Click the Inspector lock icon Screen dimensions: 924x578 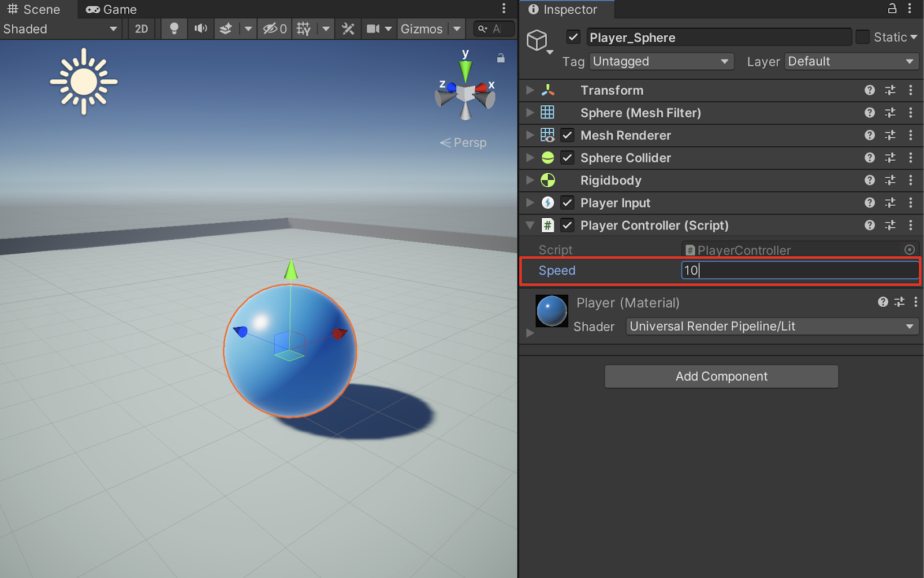(892, 9)
